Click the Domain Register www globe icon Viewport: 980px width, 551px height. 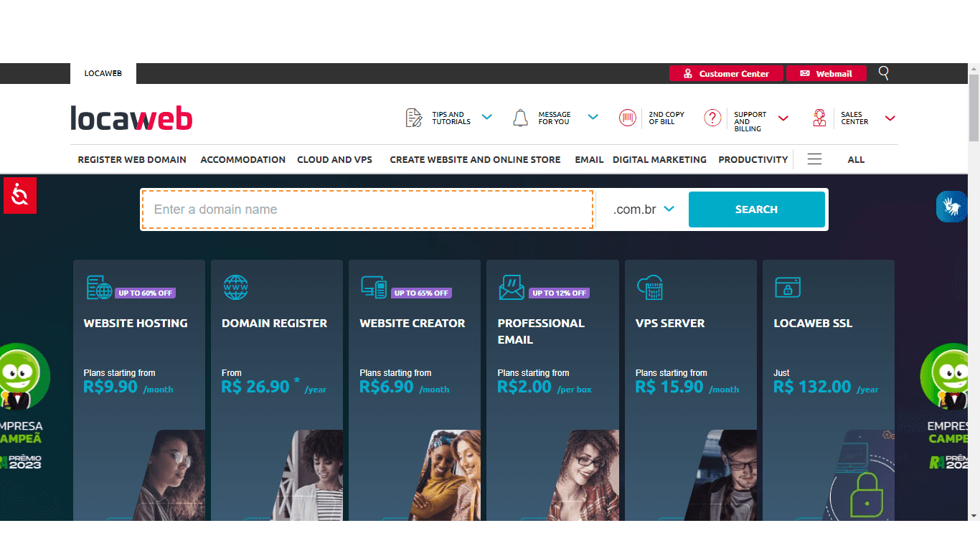pyautogui.click(x=235, y=287)
